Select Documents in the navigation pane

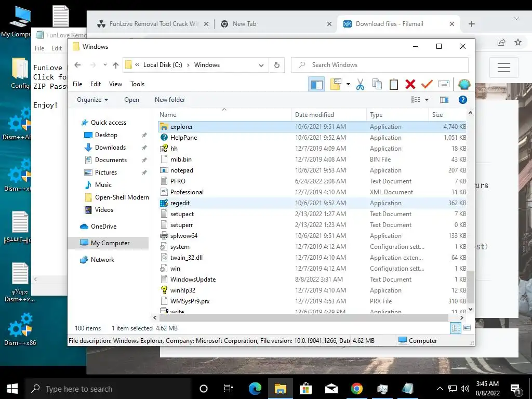[x=111, y=160]
